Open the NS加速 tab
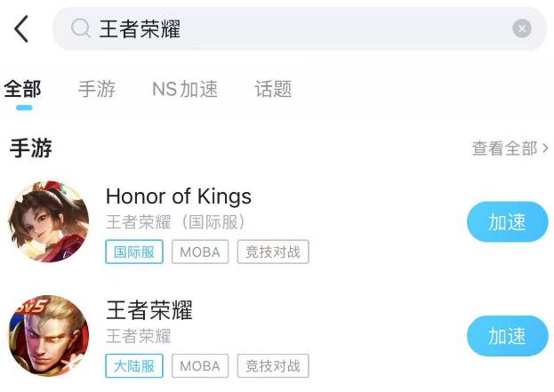The width and height of the screenshot is (554, 392). 185,90
